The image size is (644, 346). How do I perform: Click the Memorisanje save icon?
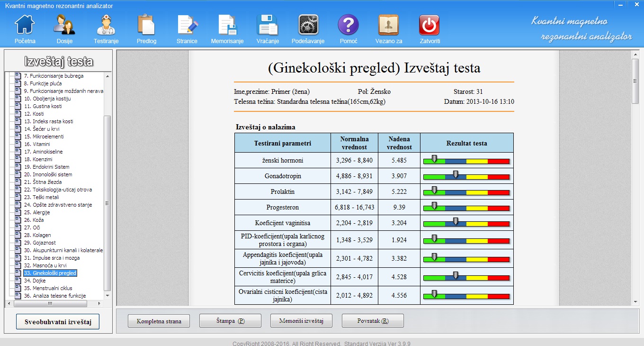pos(227,26)
